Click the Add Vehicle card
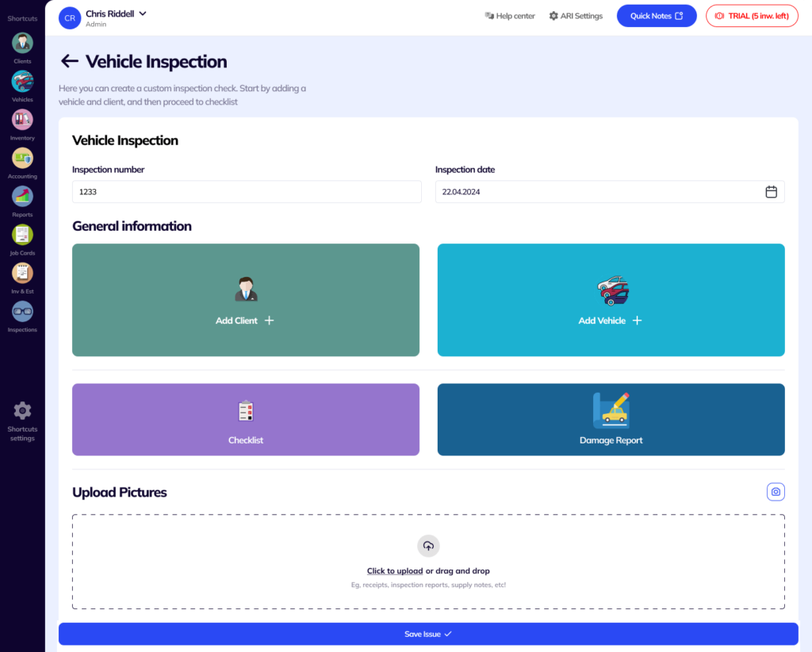This screenshot has height=652, width=812. [611, 300]
